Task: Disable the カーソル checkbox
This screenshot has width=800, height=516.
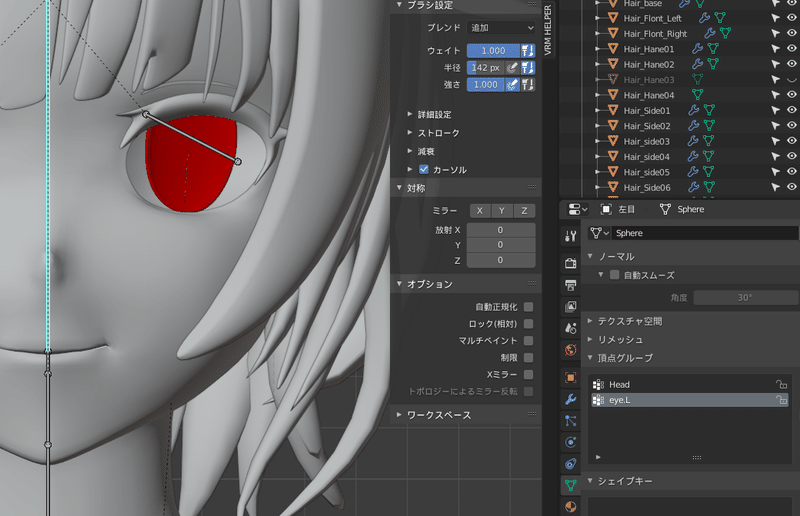Action: (x=423, y=169)
